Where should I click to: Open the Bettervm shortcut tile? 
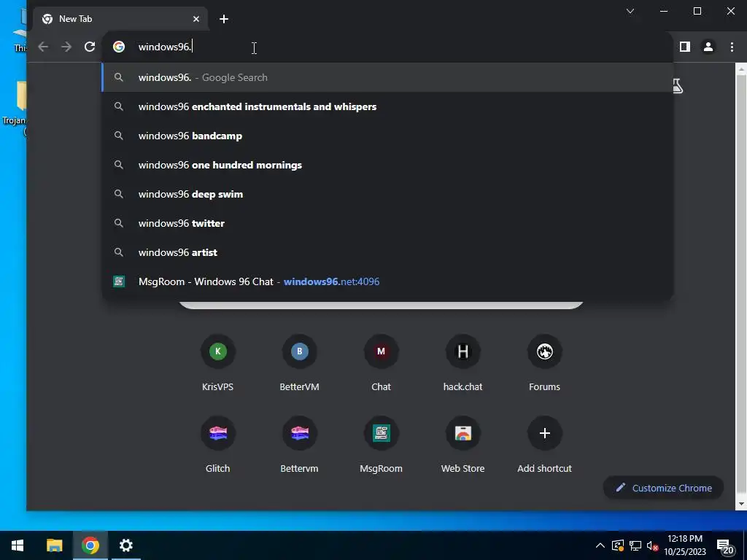pyautogui.click(x=299, y=445)
